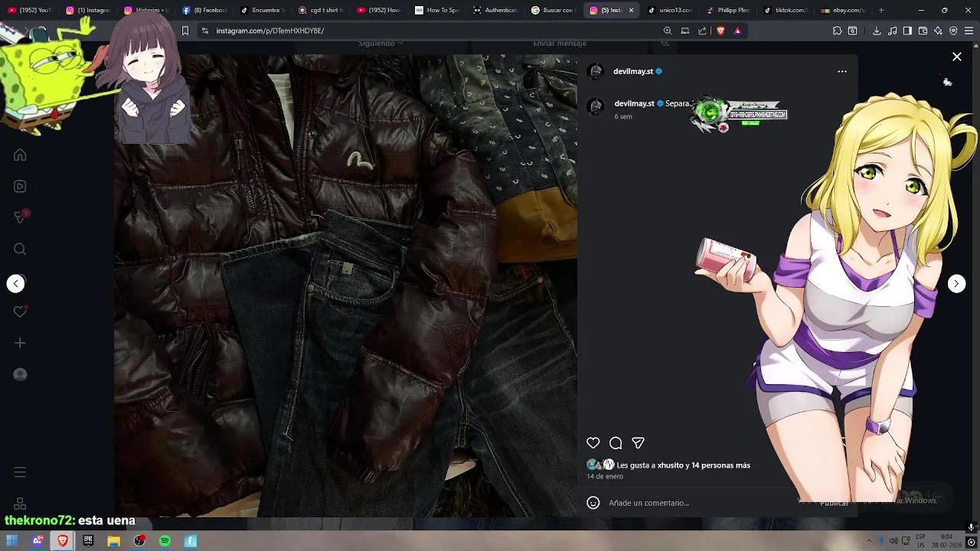Open the Brave main hamburger menu
Image resolution: width=980 pixels, height=551 pixels.
tap(969, 31)
